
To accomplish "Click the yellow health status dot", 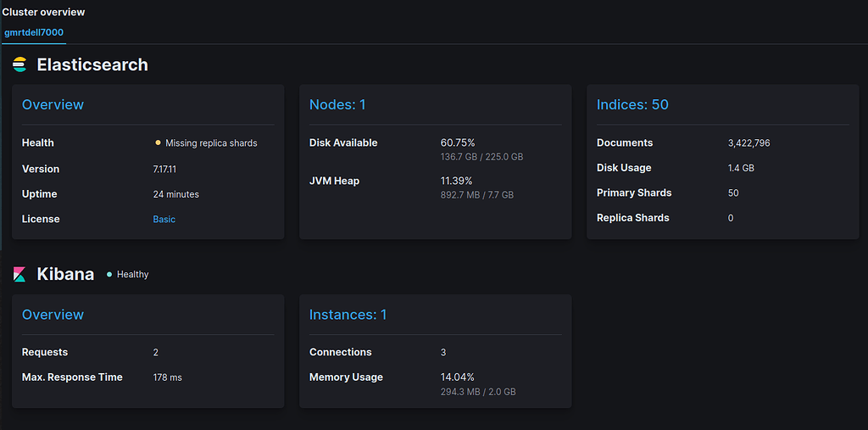I will point(158,143).
